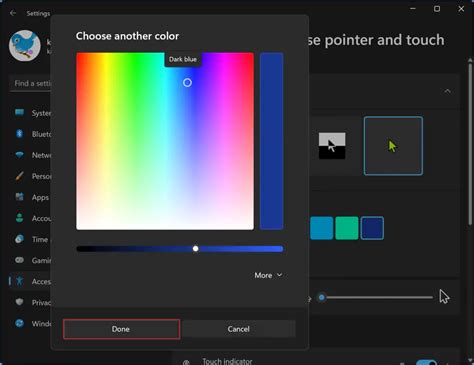Image resolution: width=474 pixels, height=365 pixels.
Task: Choose the inverted black-white pointer style
Action: (332, 146)
